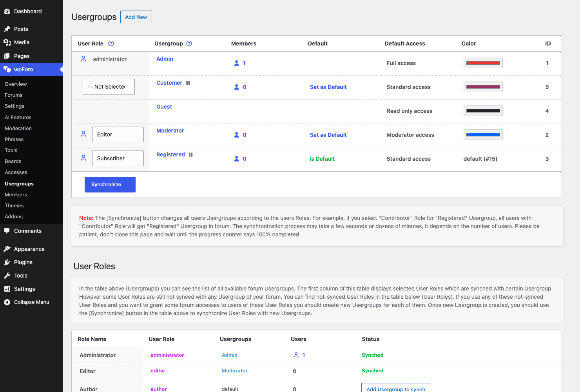Click members icon in Moderator row
Screen dimensions: 580x392
(x=237, y=135)
